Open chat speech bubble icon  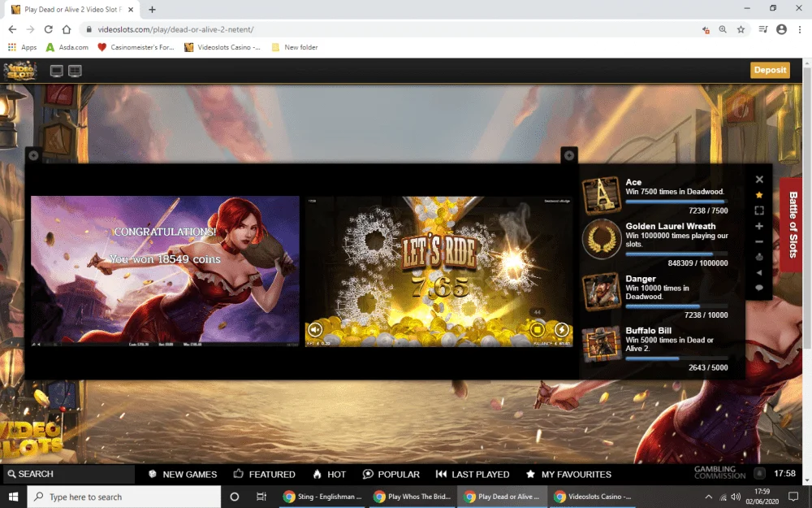tap(759, 288)
